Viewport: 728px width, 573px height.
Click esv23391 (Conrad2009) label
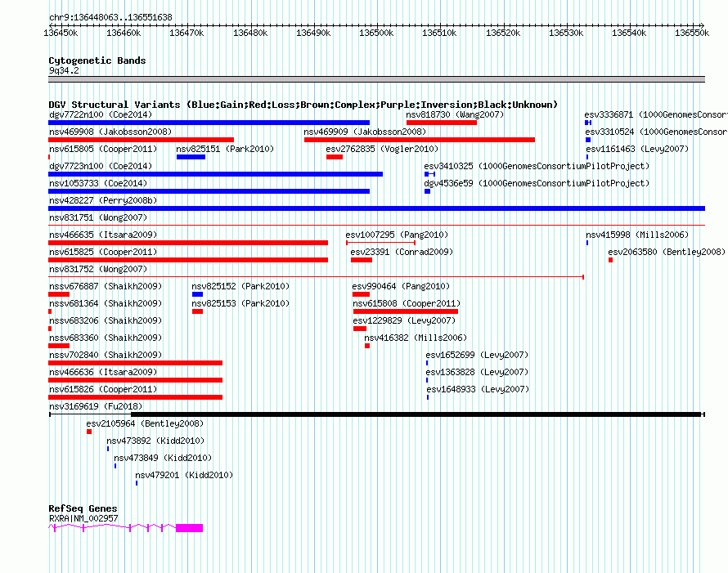point(402,252)
